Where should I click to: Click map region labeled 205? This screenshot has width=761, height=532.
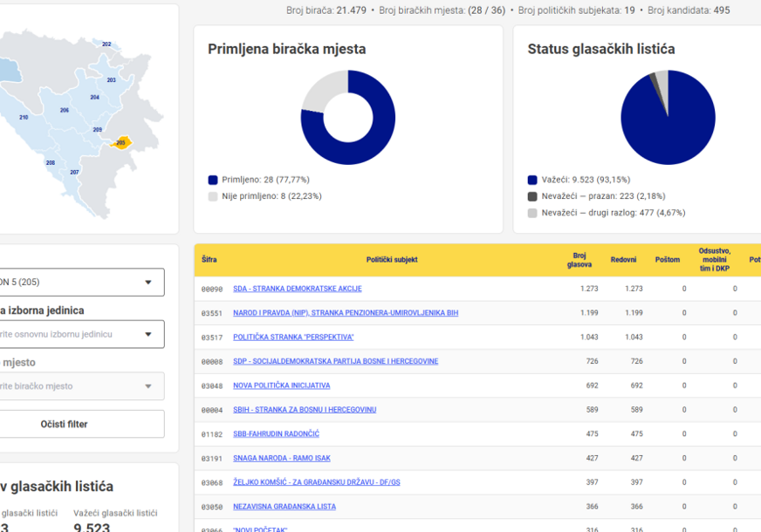coord(121,142)
